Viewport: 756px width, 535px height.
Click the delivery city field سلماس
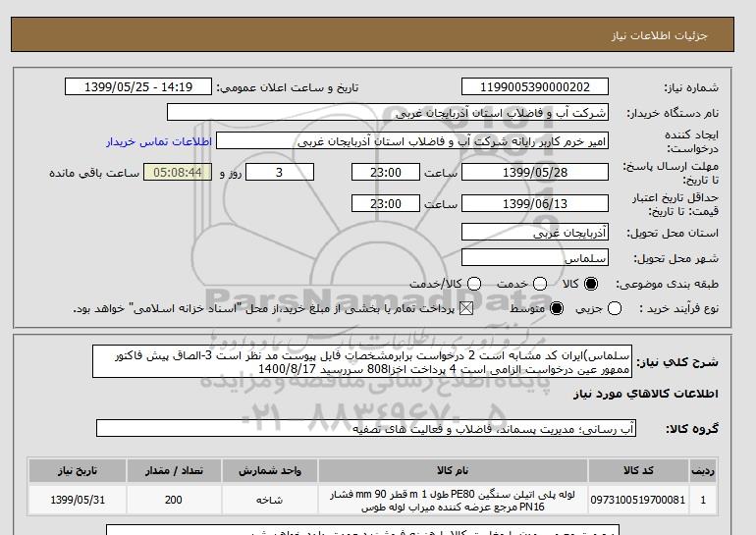(535, 258)
